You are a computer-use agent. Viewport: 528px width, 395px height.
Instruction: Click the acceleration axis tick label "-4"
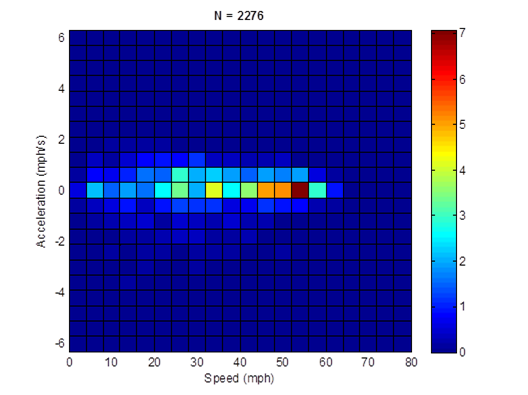pyautogui.click(x=60, y=292)
